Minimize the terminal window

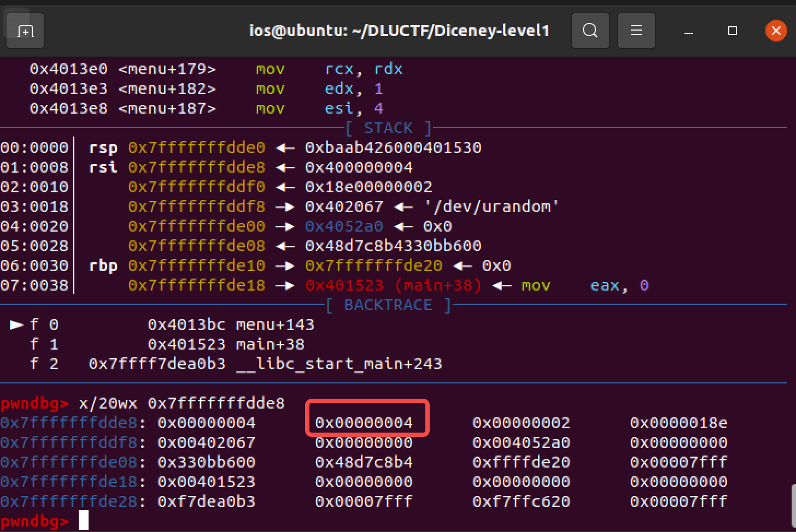coord(689,31)
